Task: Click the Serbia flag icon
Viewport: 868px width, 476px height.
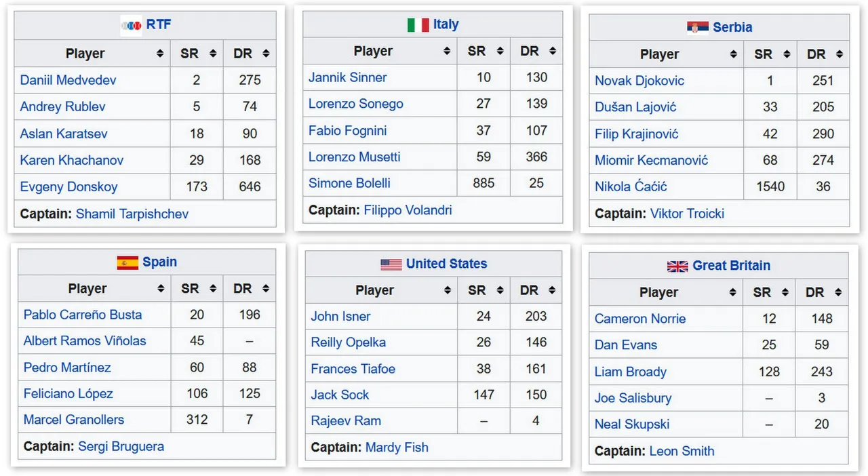Action: (x=698, y=28)
